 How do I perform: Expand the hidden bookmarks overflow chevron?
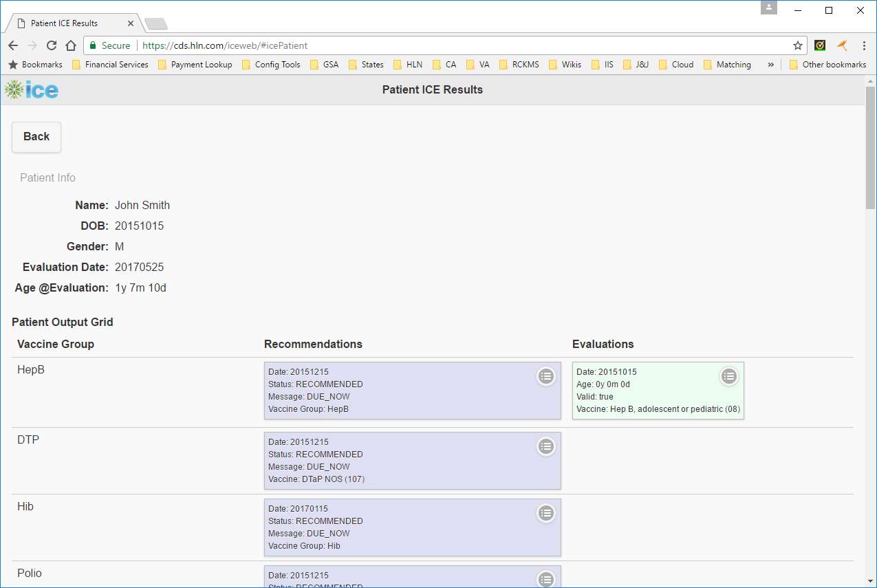[770, 65]
